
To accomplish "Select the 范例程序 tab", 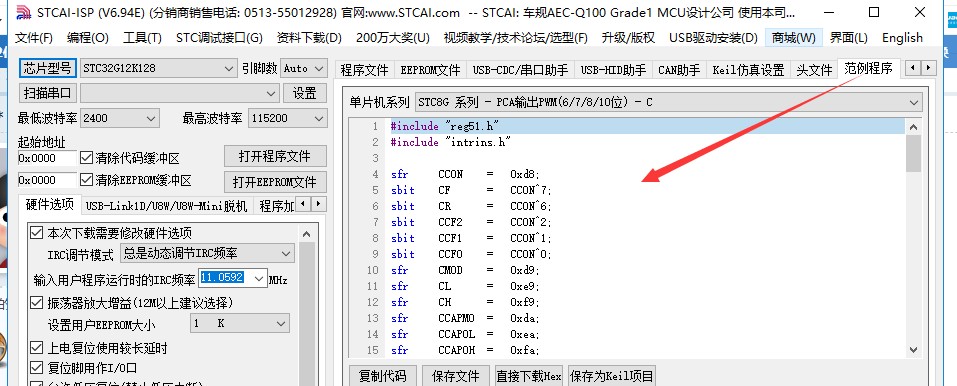I will click(869, 68).
